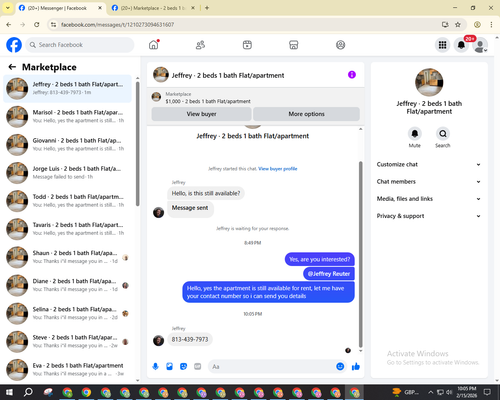This screenshot has height=400, width=500.
Task: Reload the page
Action: (37, 25)
